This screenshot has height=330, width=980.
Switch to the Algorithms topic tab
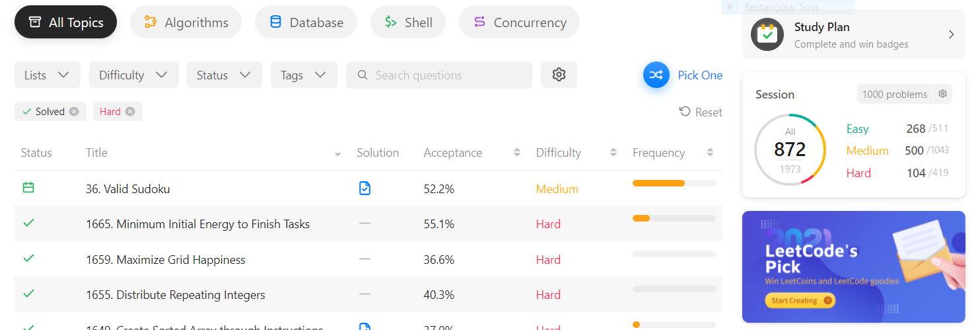pyautogui.click(x=186, y=22)
